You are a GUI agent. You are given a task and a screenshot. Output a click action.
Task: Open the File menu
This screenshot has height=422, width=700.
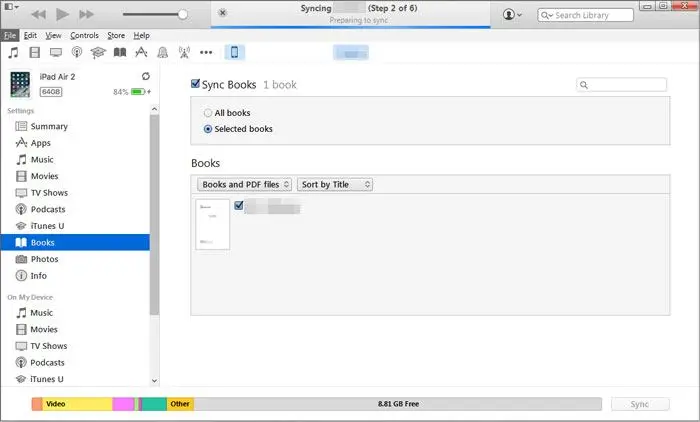(10, 35)
